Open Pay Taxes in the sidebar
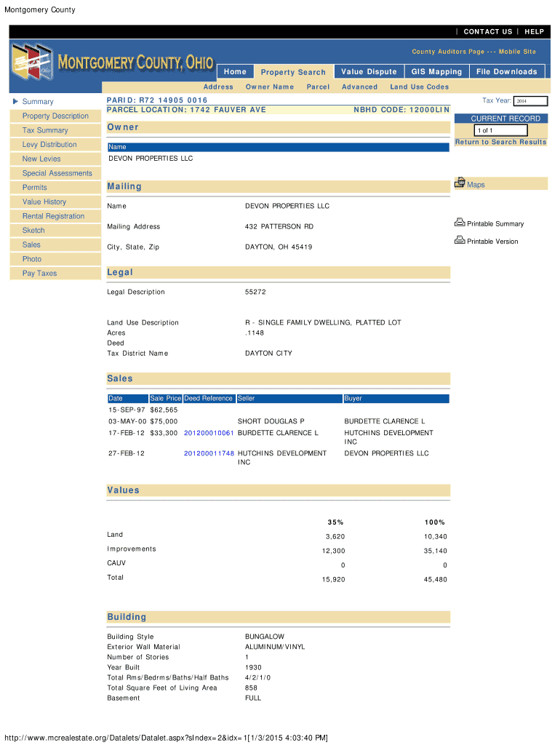 coord(39,274)
